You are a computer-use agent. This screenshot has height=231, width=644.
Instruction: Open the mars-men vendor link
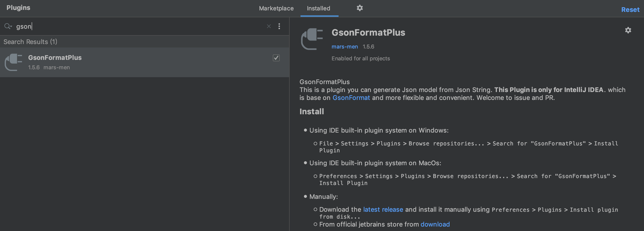coord(344,46)
